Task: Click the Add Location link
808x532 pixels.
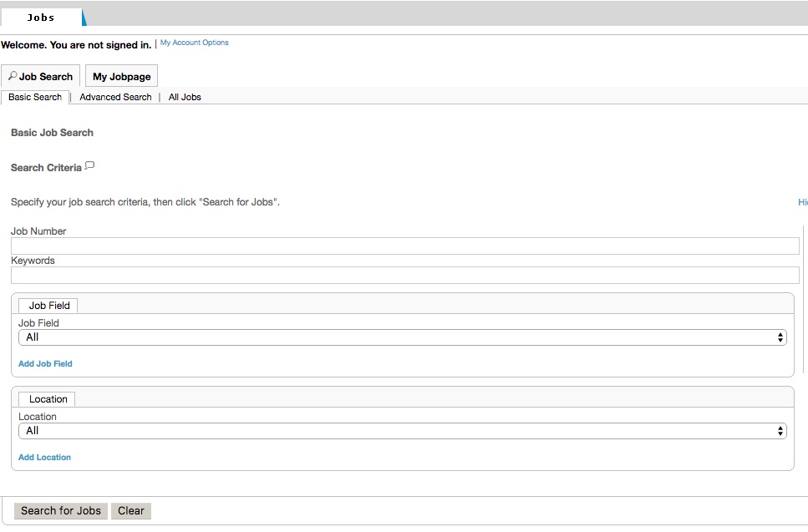Action: tap(45, 458)
